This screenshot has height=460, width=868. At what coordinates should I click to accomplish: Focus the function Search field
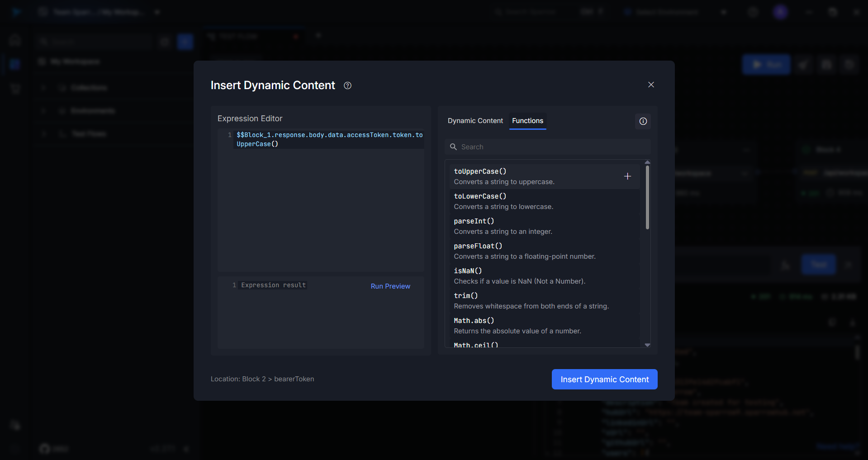pos(547,147)
